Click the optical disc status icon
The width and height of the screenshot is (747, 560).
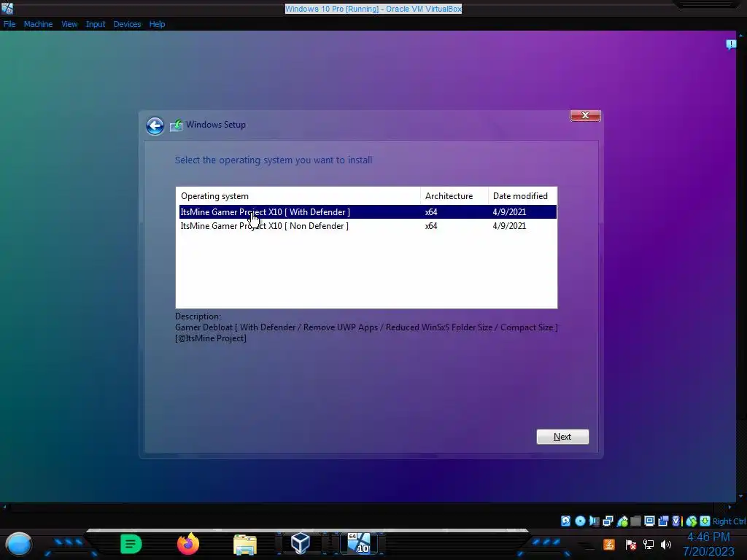tap(580, 521)
